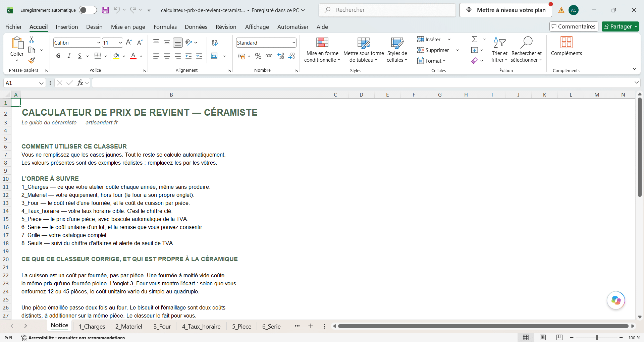Image resolution: width=644 pixels, height=342 pixels.
Task: Apply percent style format
Action: 258,56
